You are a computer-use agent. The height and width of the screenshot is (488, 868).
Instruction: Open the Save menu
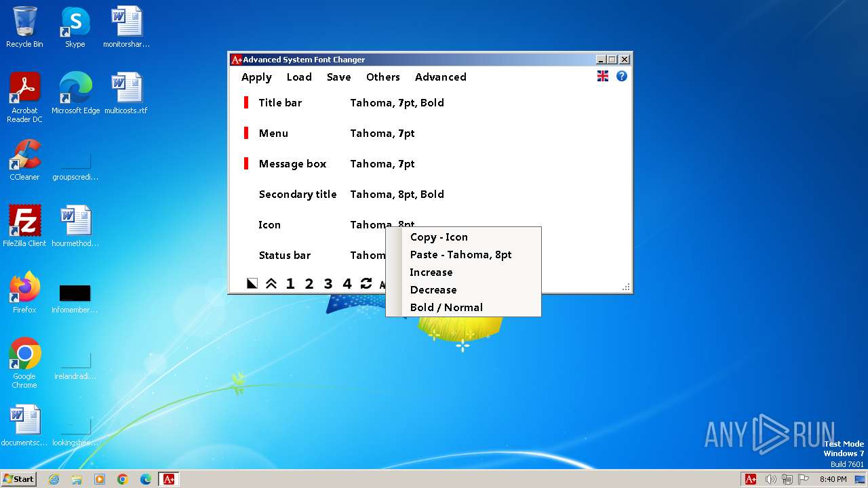338,77
